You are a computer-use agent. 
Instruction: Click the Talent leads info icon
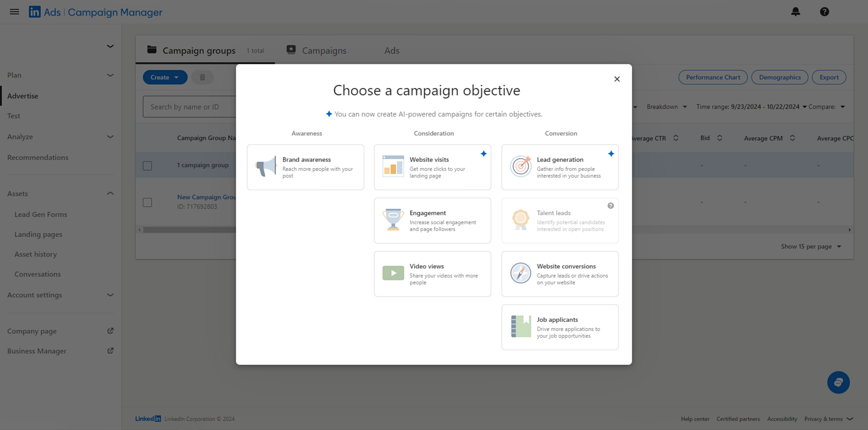click(x=611, y=206)
